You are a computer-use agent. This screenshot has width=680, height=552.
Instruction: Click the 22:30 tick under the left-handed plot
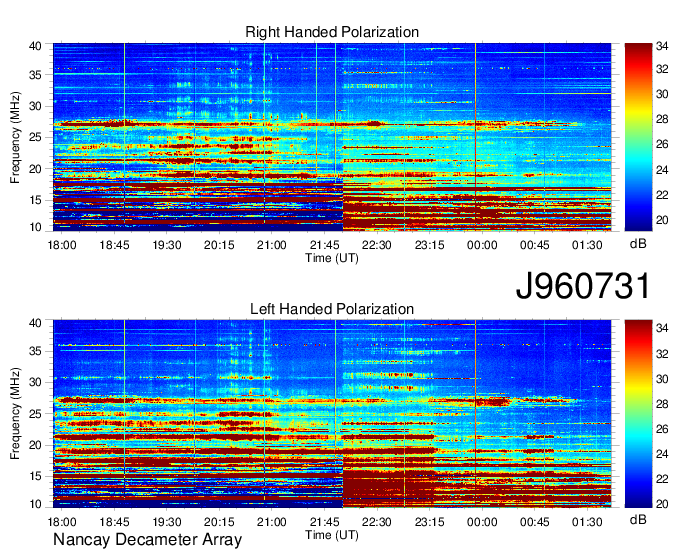(x=376, y=522)
